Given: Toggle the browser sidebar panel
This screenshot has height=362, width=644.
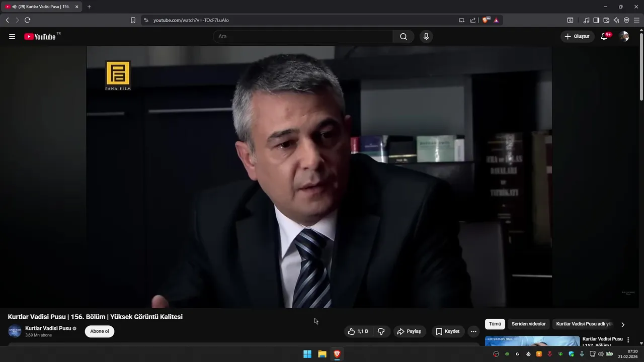Looking at the screenshot, I should click(x=596, y=20).
